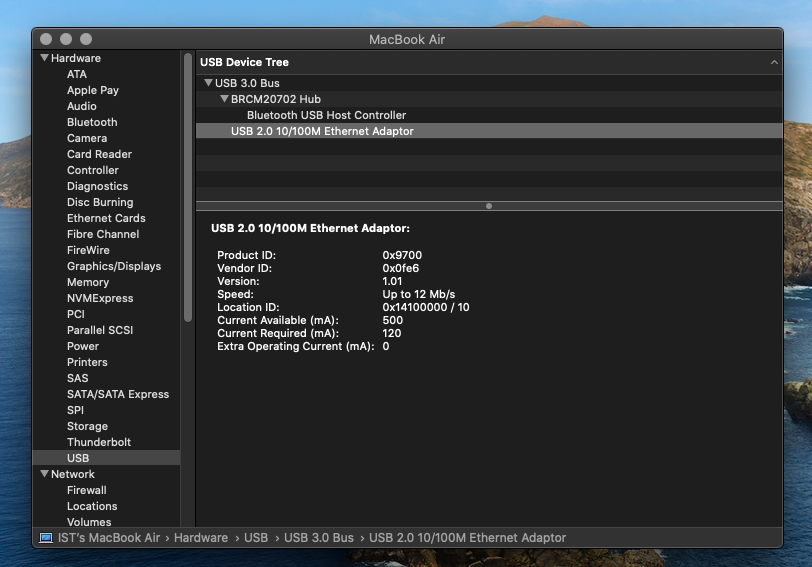Viewport: 812px width, 567px height.
Task: Select the BRCM20702 Hub row
Action: [x=489, y=99]
